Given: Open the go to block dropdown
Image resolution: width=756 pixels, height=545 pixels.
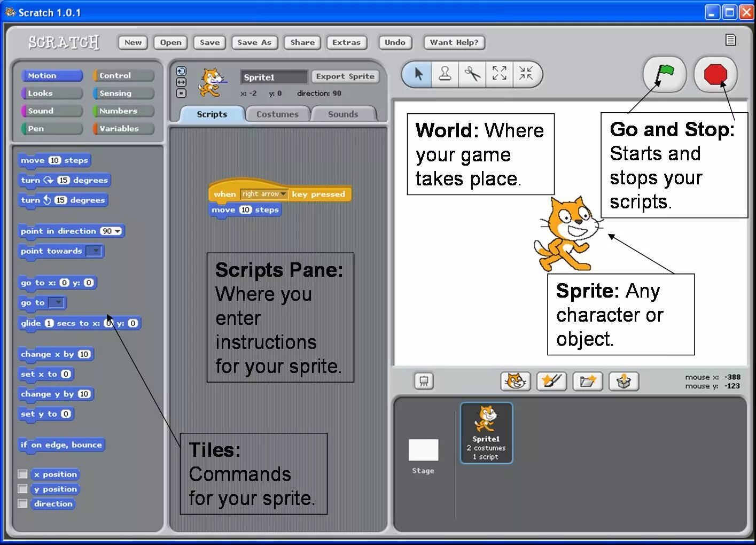Looking at the screenshot, I should pos(57,303).
